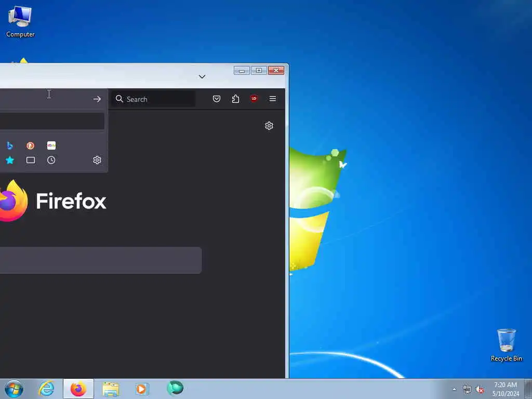Expand the List all tabs chevron
The width and height of the screenshot is (532, 399).
coord(202,77)
